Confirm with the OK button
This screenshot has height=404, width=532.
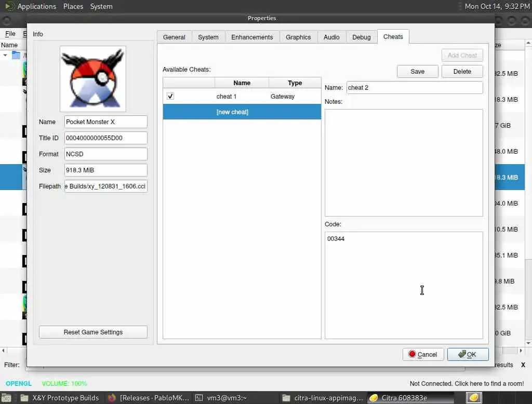click(x=468, y=355)
